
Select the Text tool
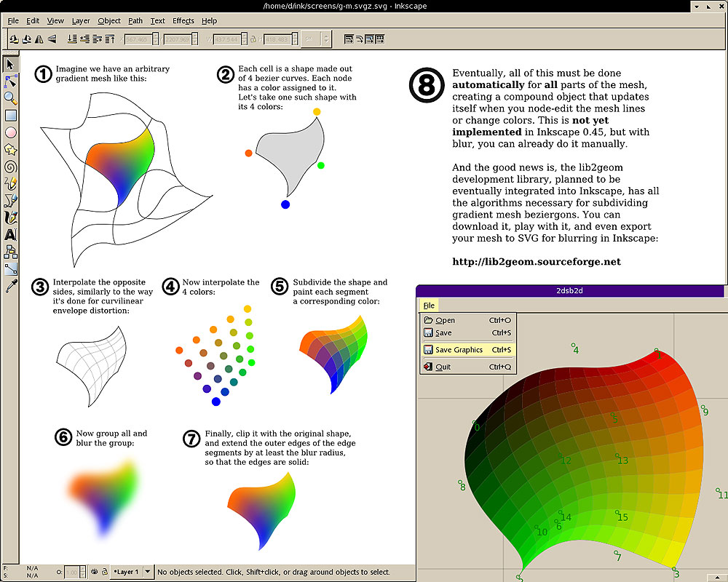10,234
